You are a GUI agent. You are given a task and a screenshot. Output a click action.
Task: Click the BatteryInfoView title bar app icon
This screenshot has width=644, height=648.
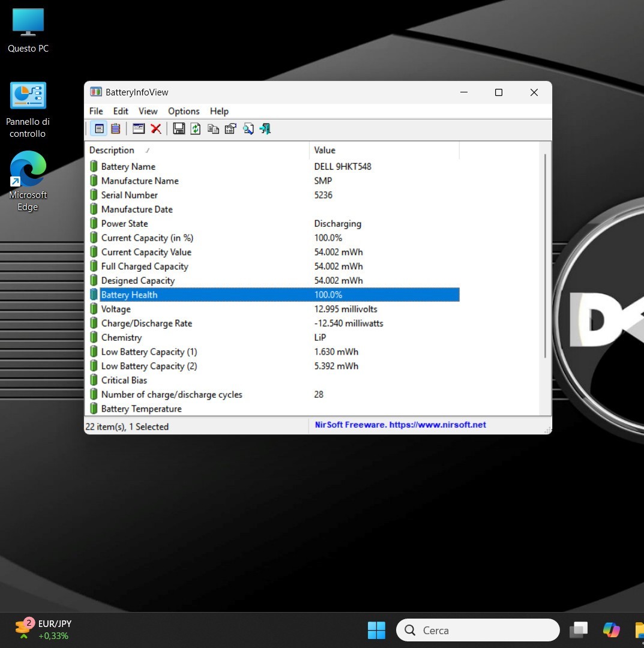(x=96, y=92)
